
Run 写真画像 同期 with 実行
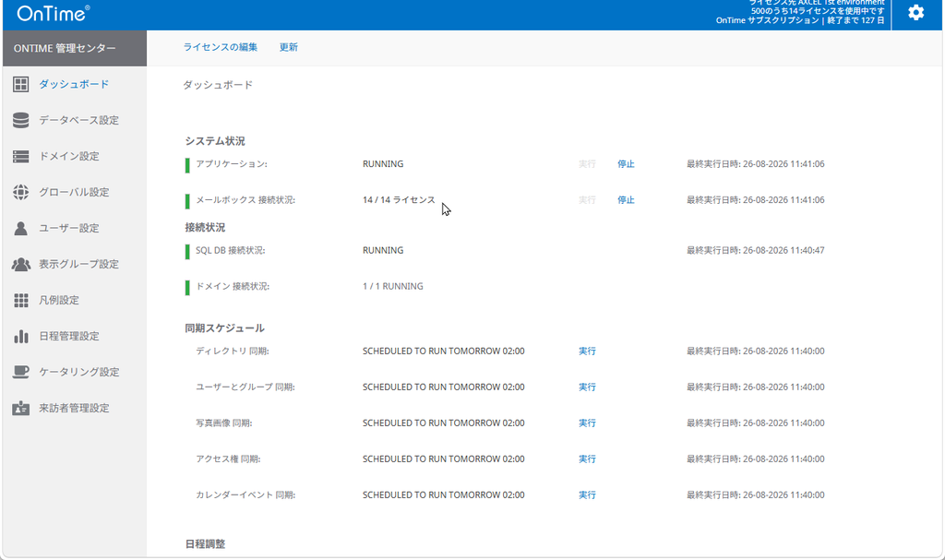tap(588, 423)
